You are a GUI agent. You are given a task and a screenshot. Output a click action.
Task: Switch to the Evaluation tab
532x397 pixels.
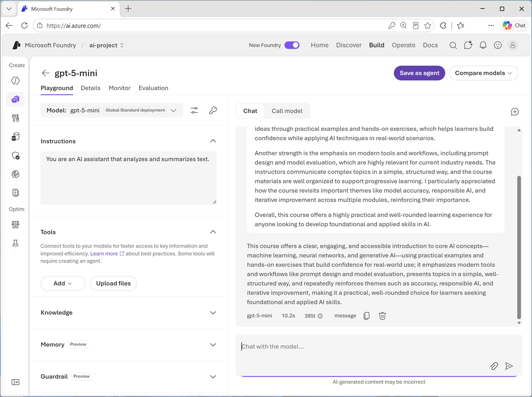[153, 88]
